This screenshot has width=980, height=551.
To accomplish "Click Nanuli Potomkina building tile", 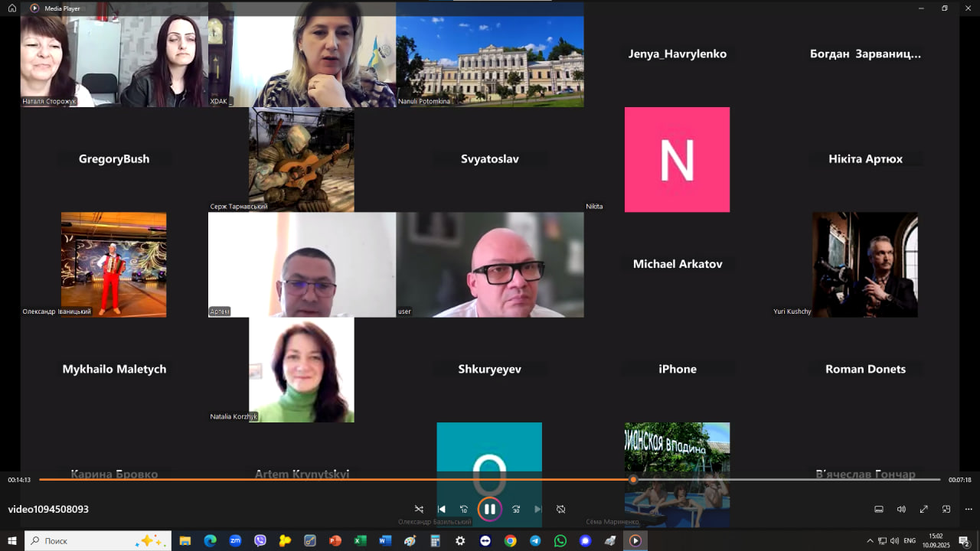I will 490,54.
